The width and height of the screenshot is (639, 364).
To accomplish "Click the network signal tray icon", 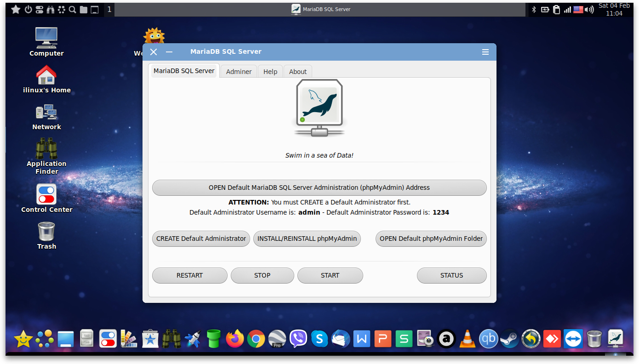I will coord(568,9).
